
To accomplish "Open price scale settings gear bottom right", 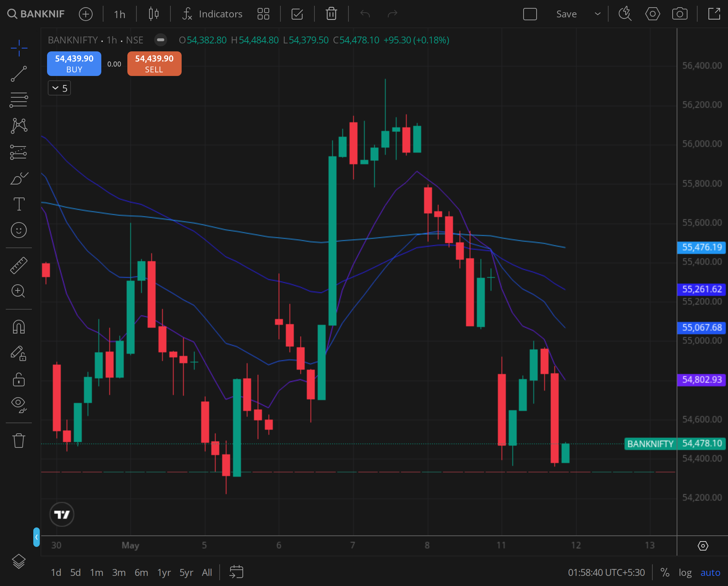I will click(703, 545).
